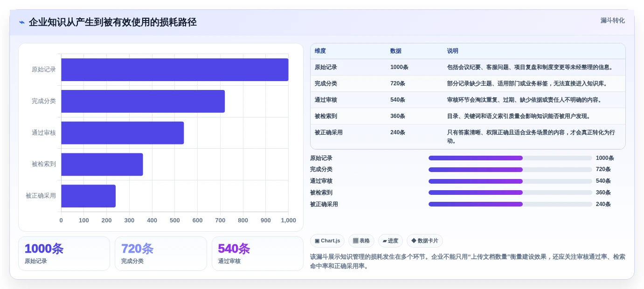
Task: Click the description starting 包括会议纪要
Action: [530, 67]
